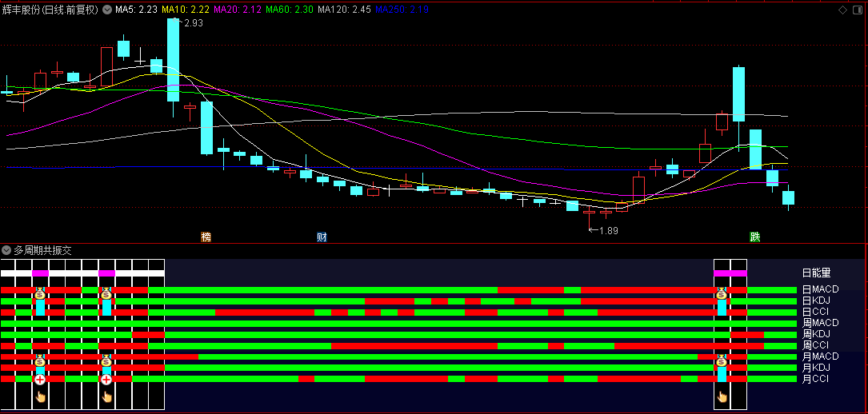Open the dropdown arrow beside 辉丰股份 title
Image resolution: width=868 pixels, height=414 pixels.
tap(107, 10)
